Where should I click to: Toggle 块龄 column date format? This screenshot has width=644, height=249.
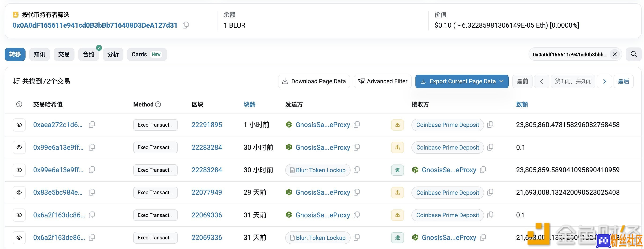[x=249, y=104]
